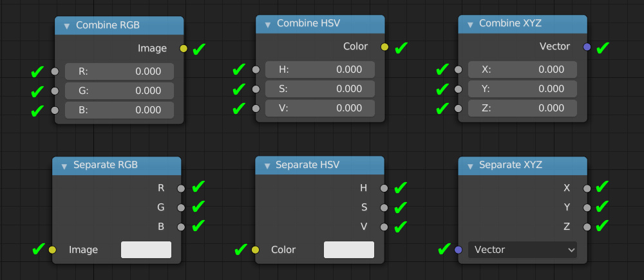The image size is (644, 280).
Task: Click the Y input socket of Combine XYZ
Action: tap(459, 89)
